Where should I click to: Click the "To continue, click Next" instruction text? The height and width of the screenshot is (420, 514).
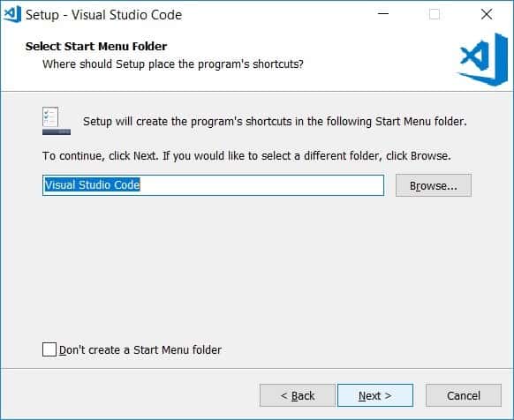[246, 156]
